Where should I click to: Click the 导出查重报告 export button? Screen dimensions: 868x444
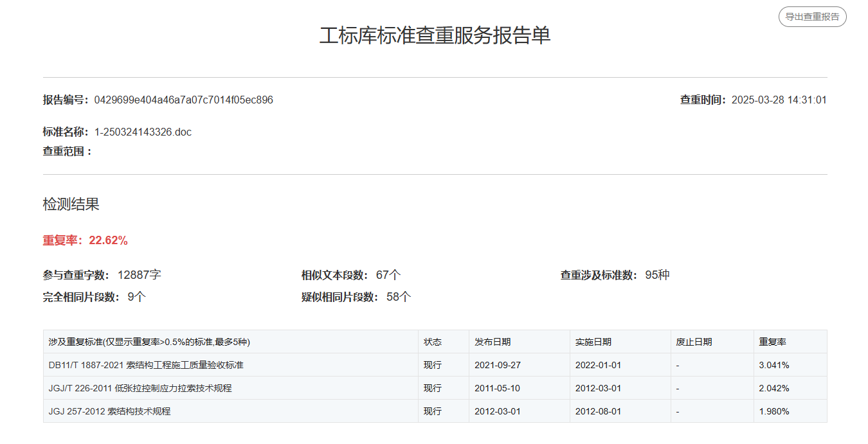812,17
